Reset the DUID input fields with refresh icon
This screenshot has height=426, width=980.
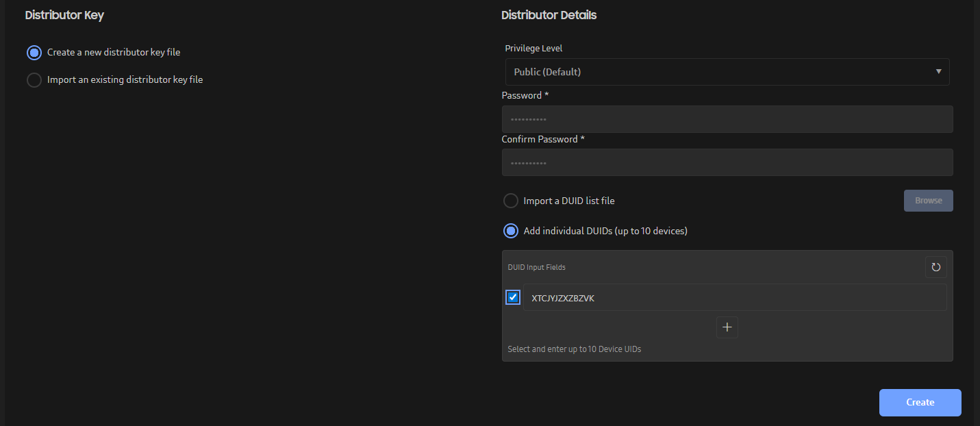coord(935,267)
